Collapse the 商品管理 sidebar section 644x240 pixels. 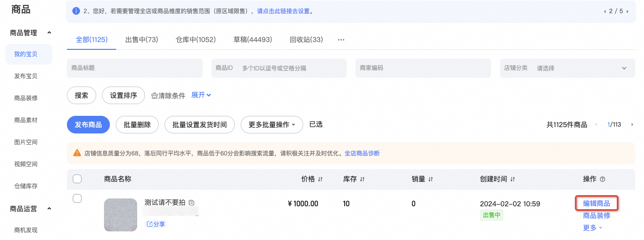coord(49,33)
